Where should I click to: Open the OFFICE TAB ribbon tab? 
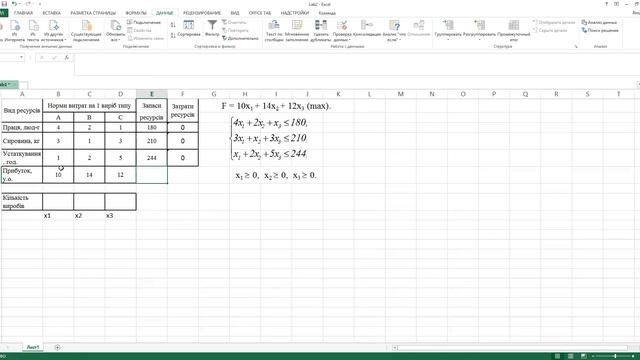pyautogui.click(x=260, y=13)
